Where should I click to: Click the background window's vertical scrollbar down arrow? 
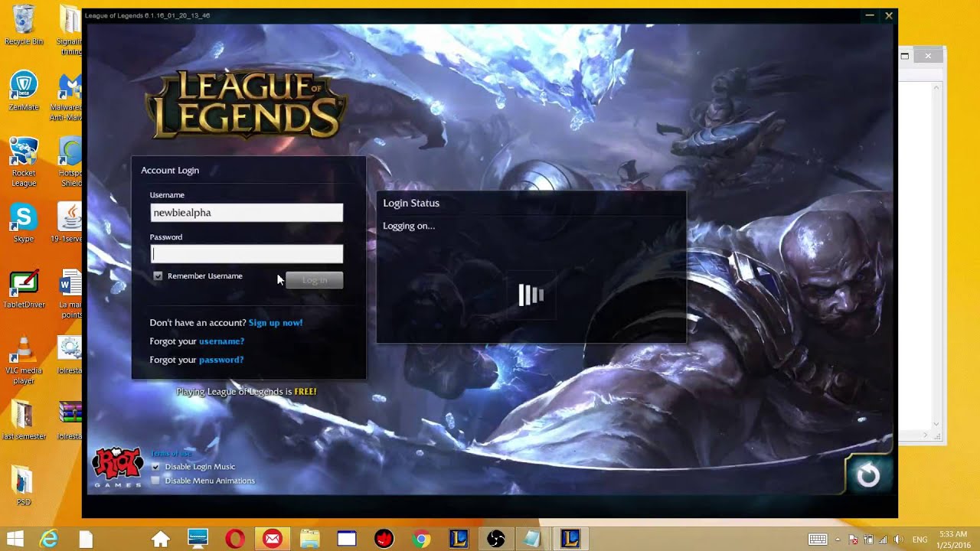point(936,424)
